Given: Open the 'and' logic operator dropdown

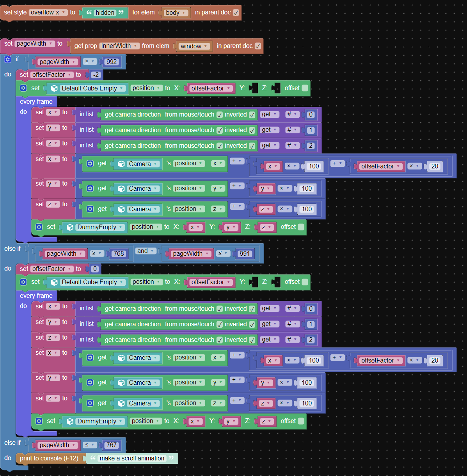Looking at the screenshot, I should [146, 251].
